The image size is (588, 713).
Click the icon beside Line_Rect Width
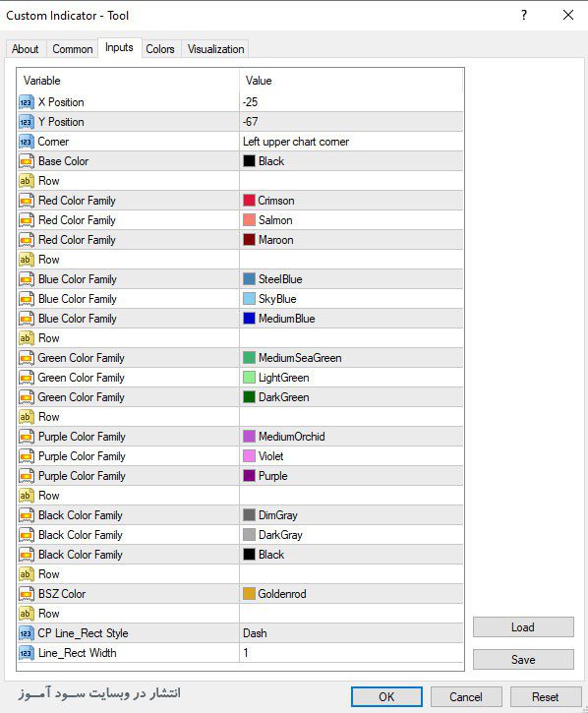click(x=27, y=653)
